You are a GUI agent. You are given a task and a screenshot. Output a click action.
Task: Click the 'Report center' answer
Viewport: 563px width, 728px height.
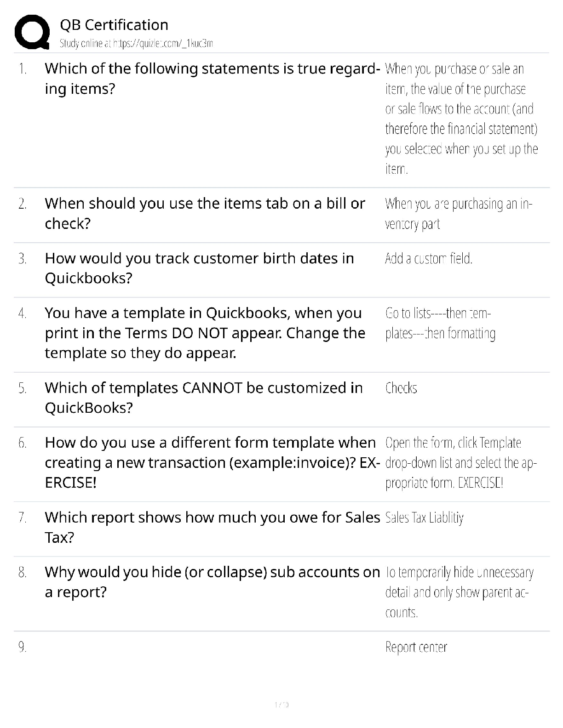click(416, 648)
